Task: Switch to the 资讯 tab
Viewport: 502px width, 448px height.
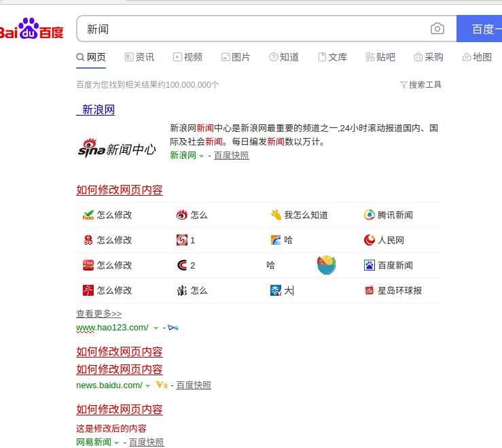Action: coord(139,57)
